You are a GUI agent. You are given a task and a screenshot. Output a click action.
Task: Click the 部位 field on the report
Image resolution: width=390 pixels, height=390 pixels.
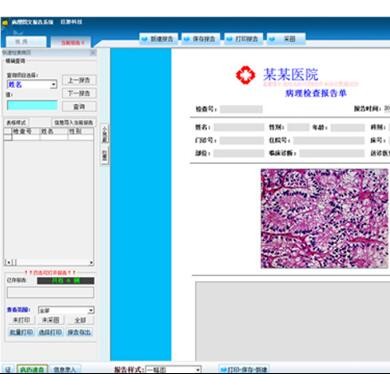239,153
